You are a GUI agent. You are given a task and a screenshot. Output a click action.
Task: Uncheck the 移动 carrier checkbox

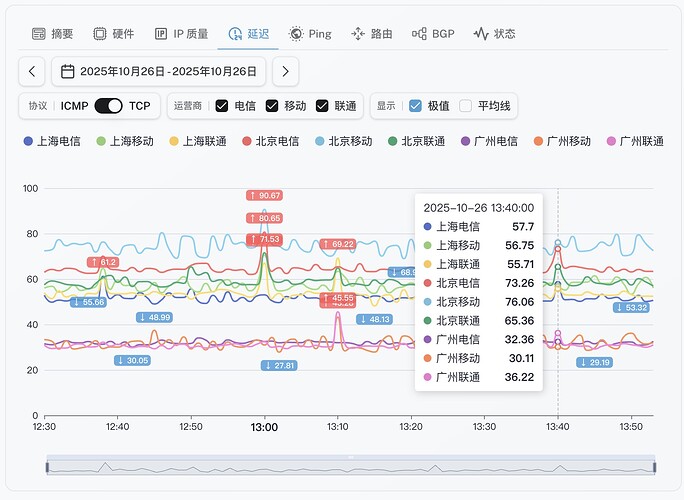click(x=272, y=106)
